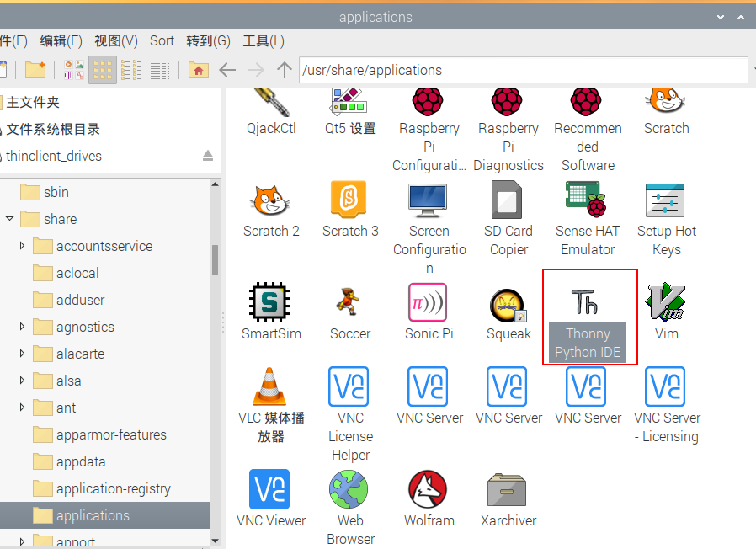
Task: Select the Thonny Python IDE icon
Action: tap(585, 302)
